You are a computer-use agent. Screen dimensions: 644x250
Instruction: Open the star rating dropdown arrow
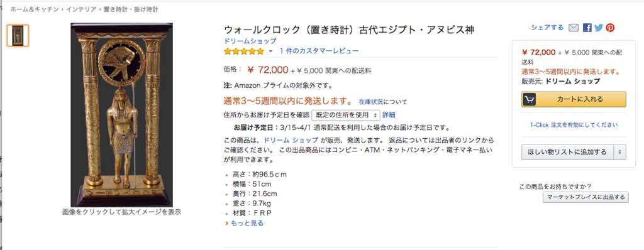pos(270,52)
